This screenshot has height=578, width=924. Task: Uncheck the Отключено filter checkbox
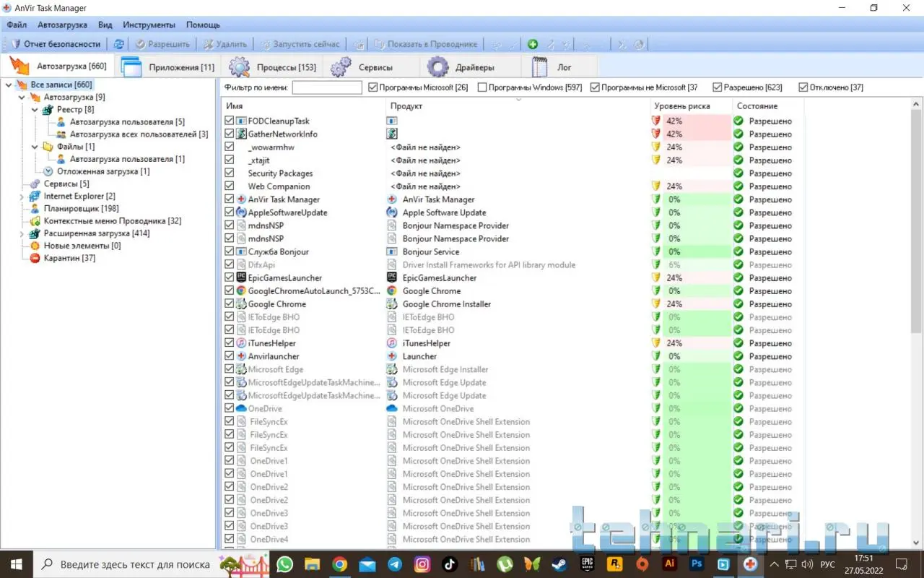pyautogui.click(x=803, y=87)
